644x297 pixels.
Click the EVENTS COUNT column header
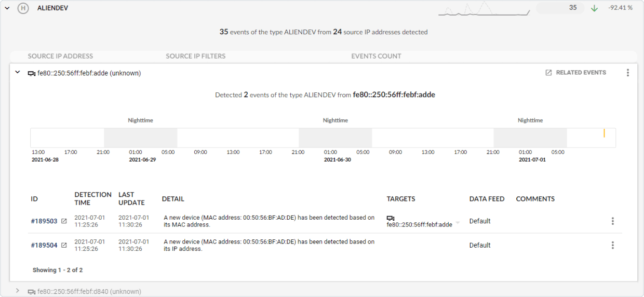click(x=376, y=56)
